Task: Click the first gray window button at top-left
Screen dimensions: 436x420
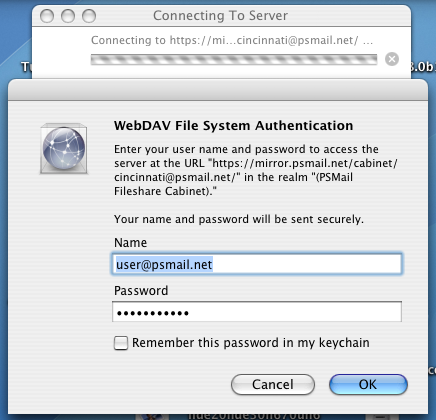Action: coord(47,16)
